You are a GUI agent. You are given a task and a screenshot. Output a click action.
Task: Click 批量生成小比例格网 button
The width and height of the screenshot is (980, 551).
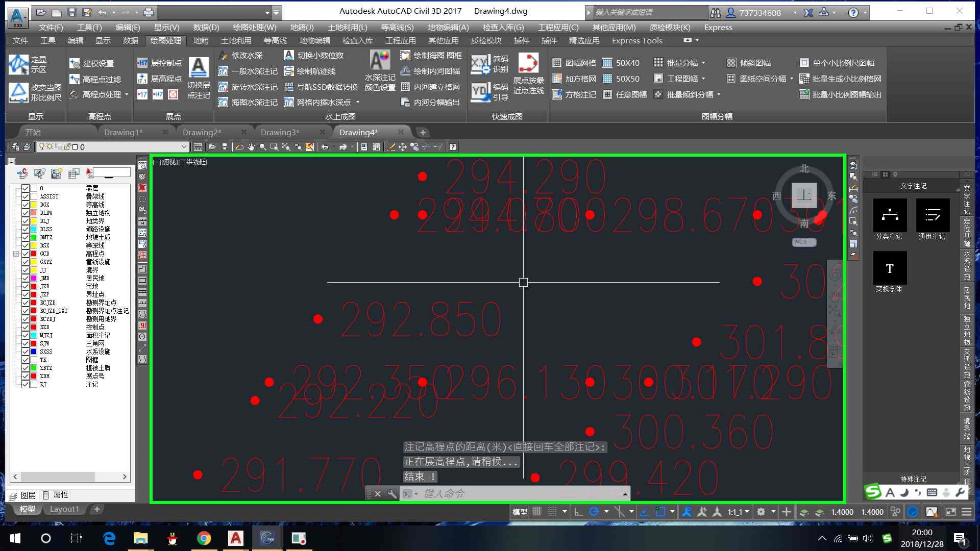coord(840,79)
